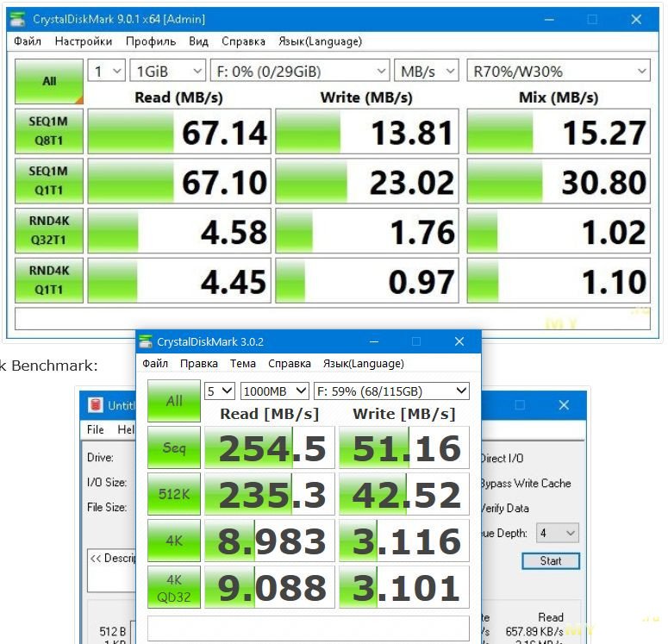Open the 1GiB test size dropdown

pyautogui.click(x=167, y=71)
